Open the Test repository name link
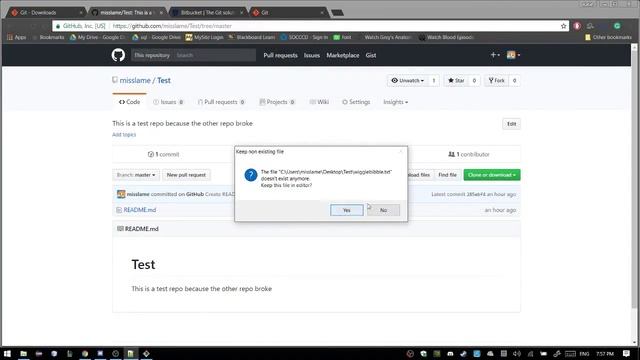Viewport: 640px width, 360px height. click(x=164, y=80)
